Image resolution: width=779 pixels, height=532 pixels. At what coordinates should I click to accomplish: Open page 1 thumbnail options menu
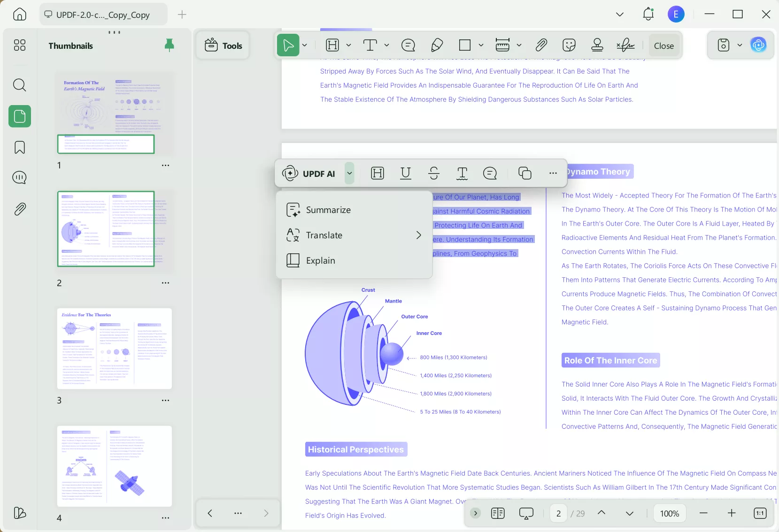point(165,165)
